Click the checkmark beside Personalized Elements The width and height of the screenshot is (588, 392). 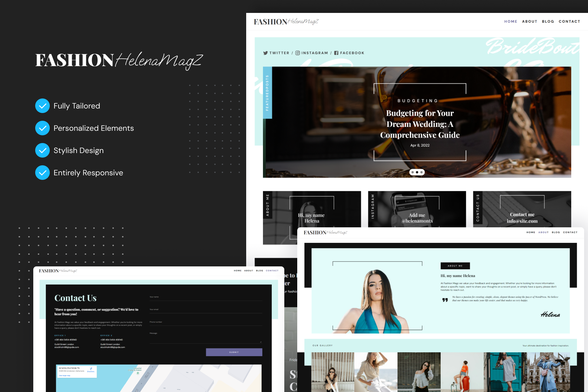click(x=42, y=128)
